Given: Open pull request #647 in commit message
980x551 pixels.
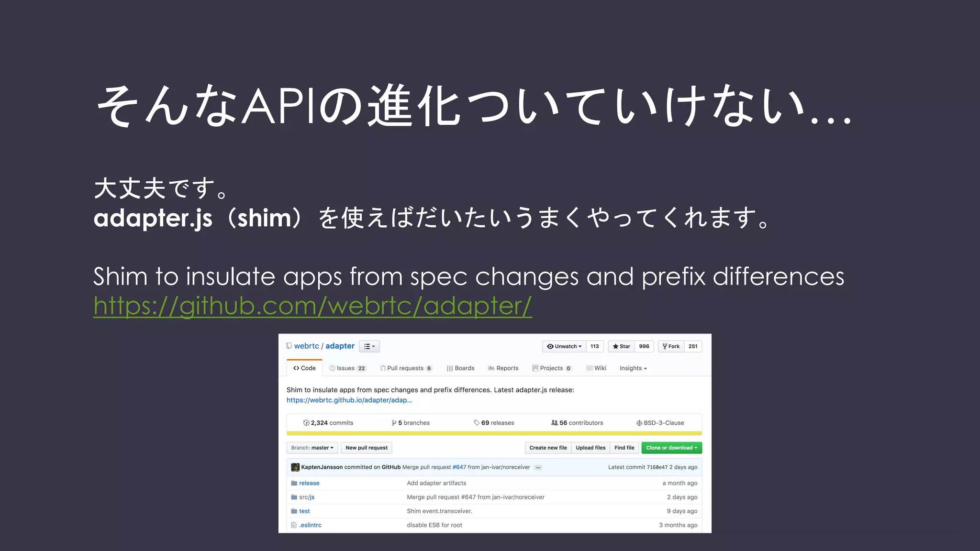Looking at the screenshot, I should coord(459,467).
